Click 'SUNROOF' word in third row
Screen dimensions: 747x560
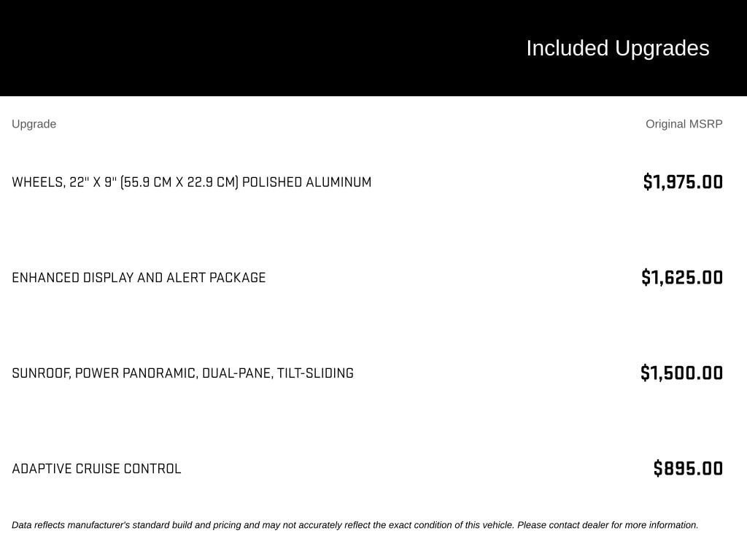coord(41,373)
